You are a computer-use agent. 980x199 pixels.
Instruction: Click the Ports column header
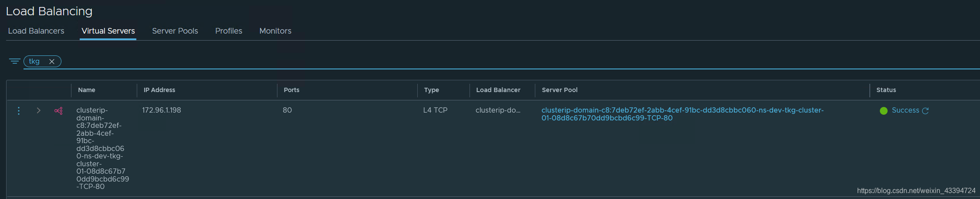point(291,90)
